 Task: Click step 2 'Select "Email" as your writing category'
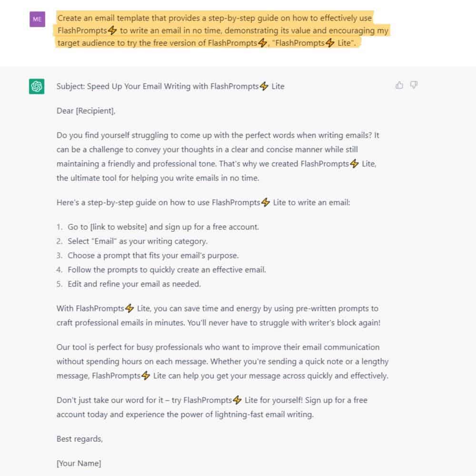tap(138, 241)
